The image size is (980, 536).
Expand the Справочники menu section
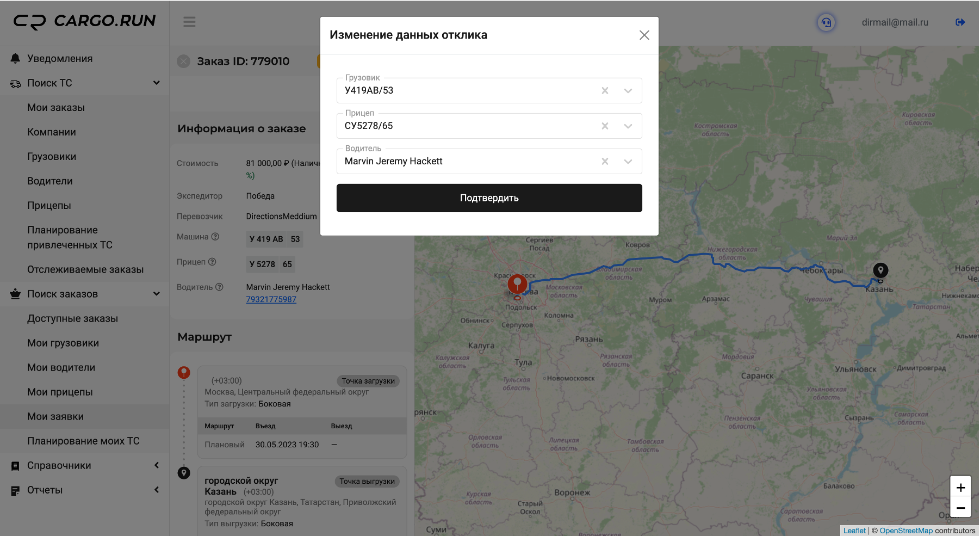click(157, 465)
